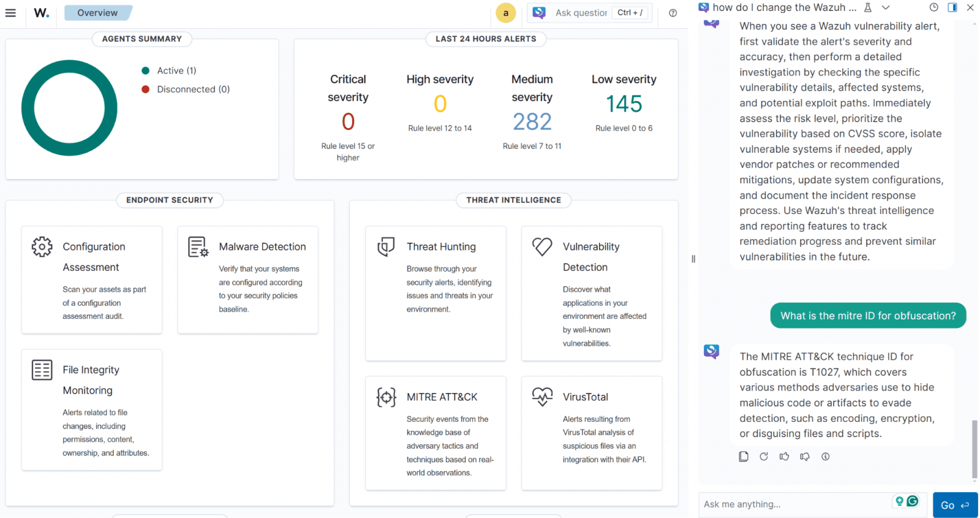The width and height of the screenshot is (980, 518).
Task: Regenerate the last assistant response
Action: pos(764,457)
